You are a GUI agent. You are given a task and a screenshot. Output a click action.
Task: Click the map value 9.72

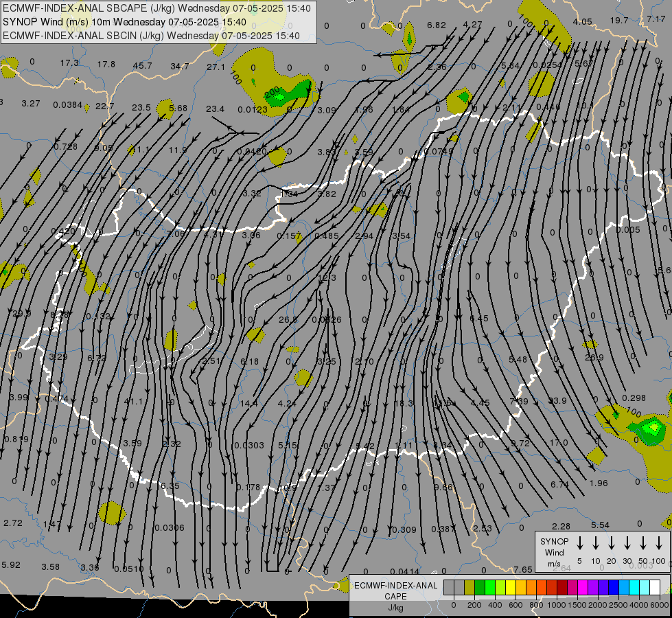coord(520,443)
